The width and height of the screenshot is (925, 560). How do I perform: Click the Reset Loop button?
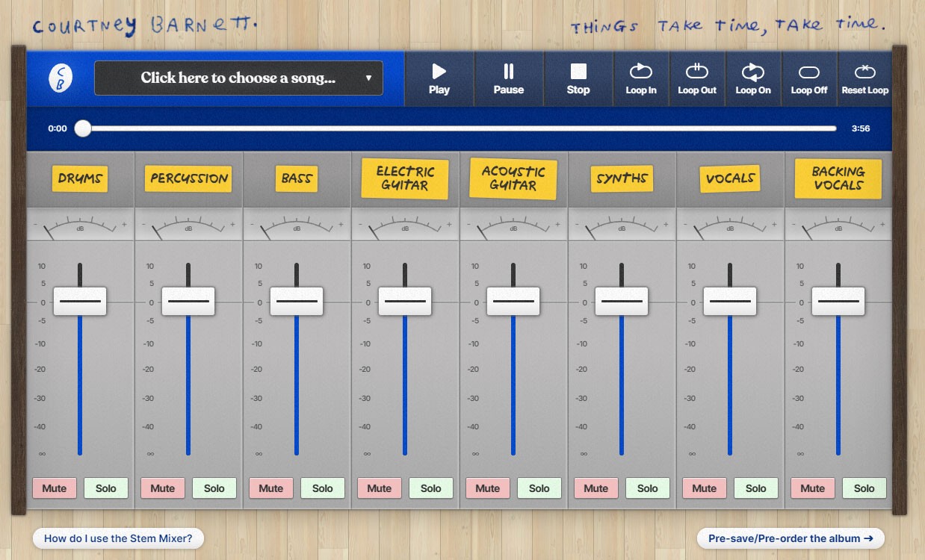[865, 78]
